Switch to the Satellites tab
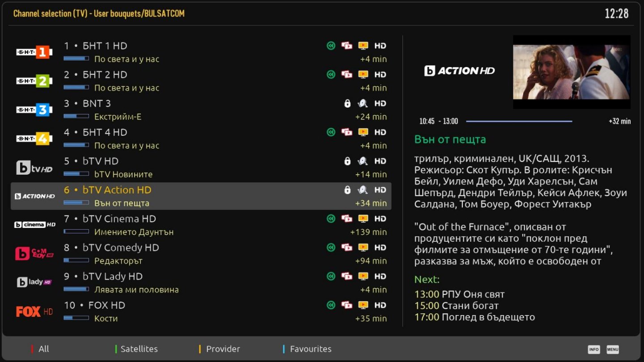Screen dimensions: 644x362 [139, 349]
